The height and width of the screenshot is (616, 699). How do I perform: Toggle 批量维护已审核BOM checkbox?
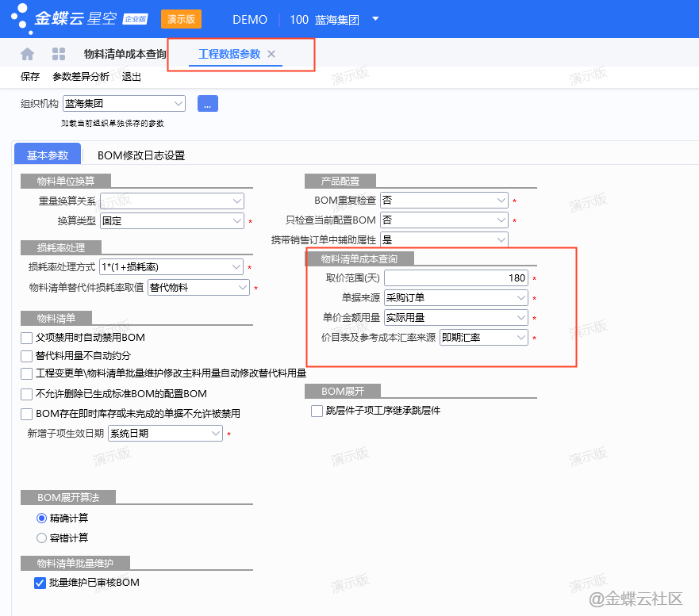(40, 583)
